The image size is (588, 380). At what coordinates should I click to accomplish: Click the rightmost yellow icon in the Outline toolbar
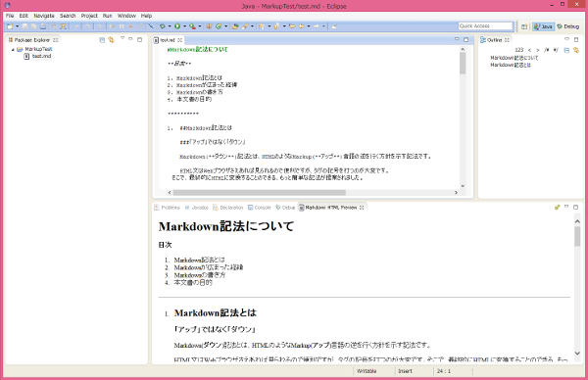click(576, 50)
